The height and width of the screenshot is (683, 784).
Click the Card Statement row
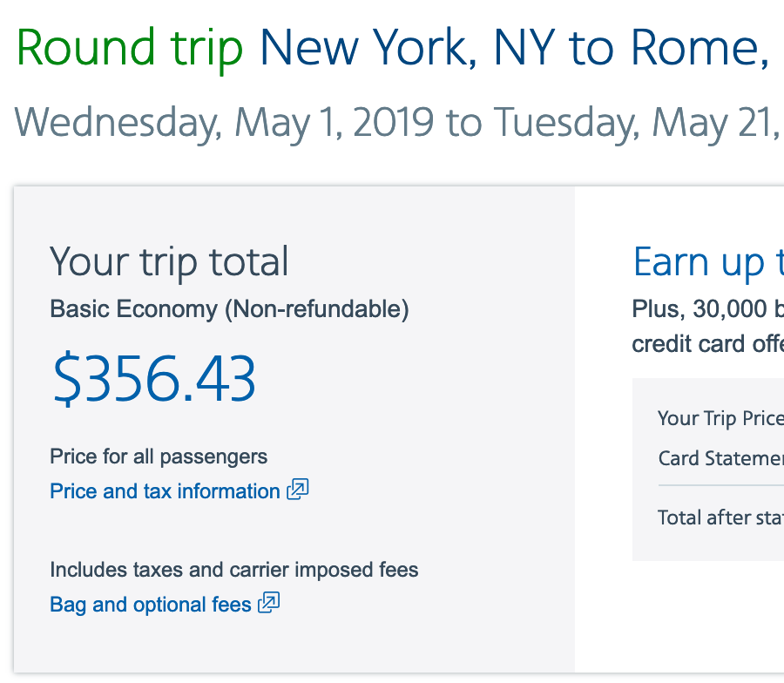pyautogui.click(x=720, y=458)
